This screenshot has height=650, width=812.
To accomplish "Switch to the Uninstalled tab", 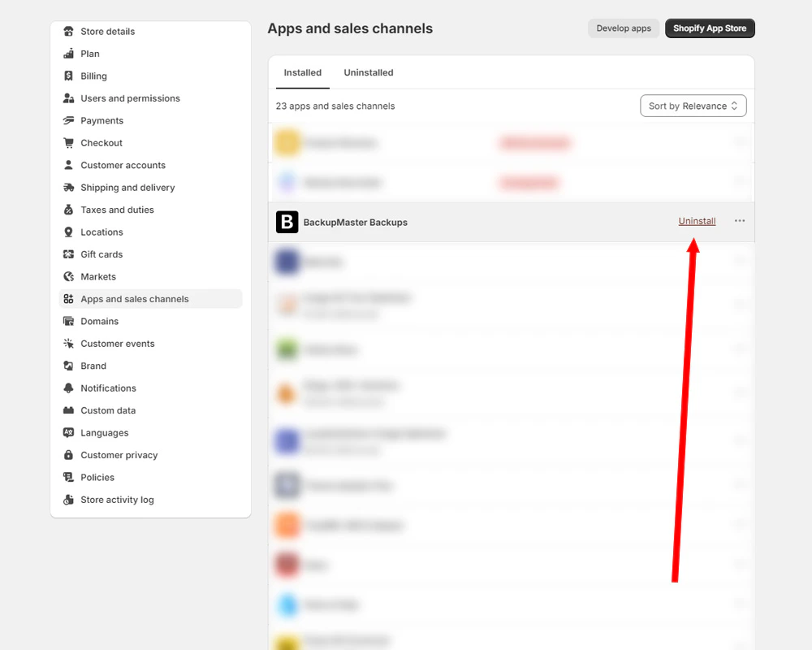I will point(368,72).
